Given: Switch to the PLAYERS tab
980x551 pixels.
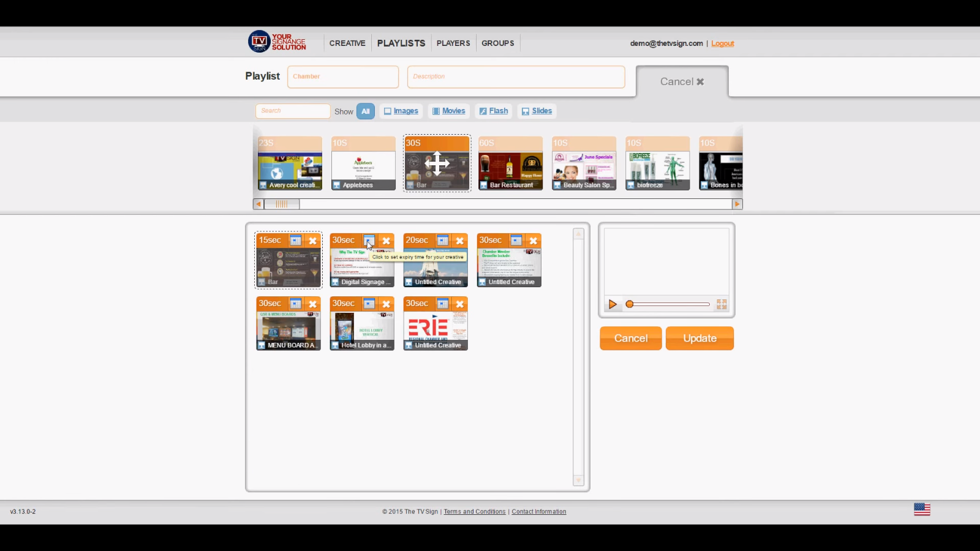Looking at the screenshot, I should click(x=453, y=43).
